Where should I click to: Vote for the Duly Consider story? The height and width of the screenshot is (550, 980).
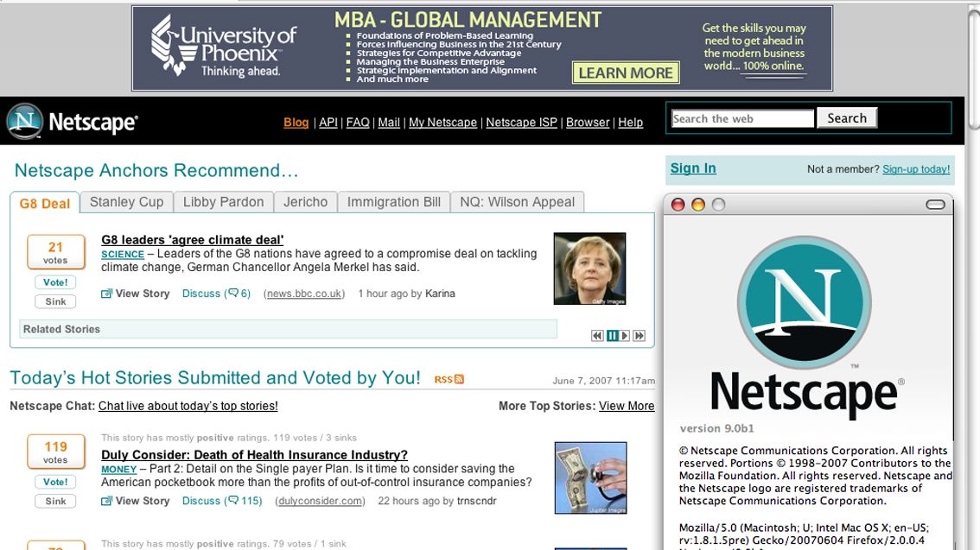coord(55,482)
